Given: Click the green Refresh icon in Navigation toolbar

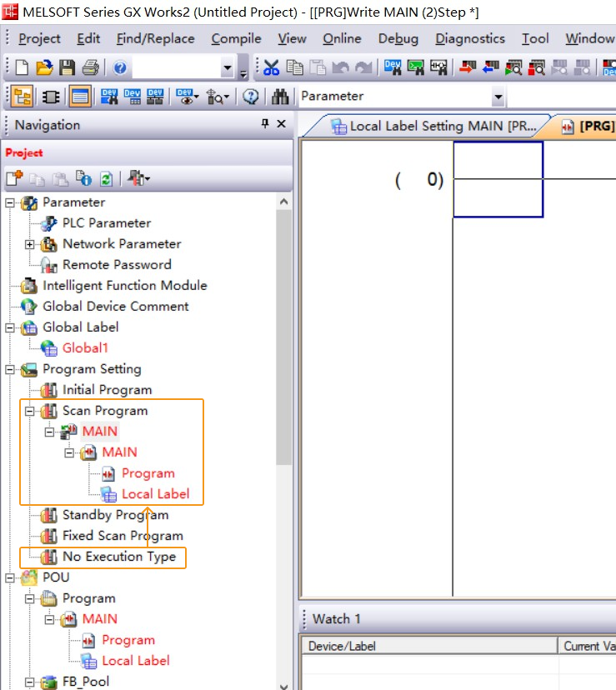Looking at the screenshot, I should 107,178.
